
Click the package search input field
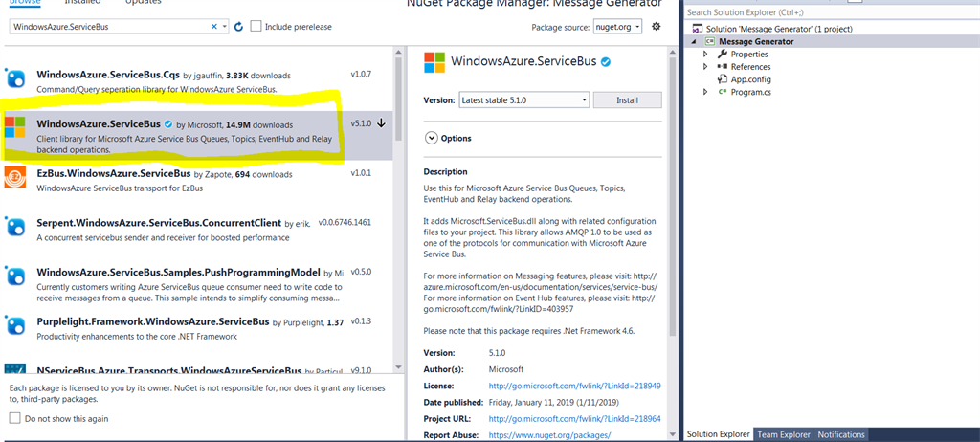(x=109, y=27)
